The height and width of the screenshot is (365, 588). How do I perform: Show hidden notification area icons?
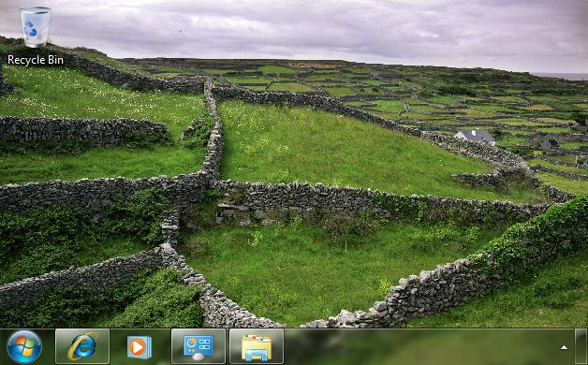[564, 347]
